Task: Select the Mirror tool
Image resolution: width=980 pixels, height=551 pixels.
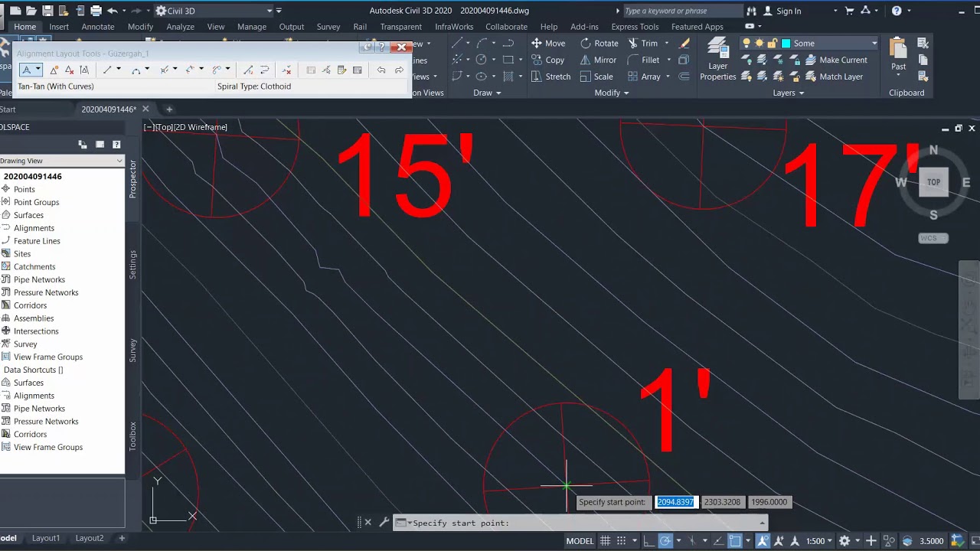Action: pyautogui.click(x=597, y=60)
